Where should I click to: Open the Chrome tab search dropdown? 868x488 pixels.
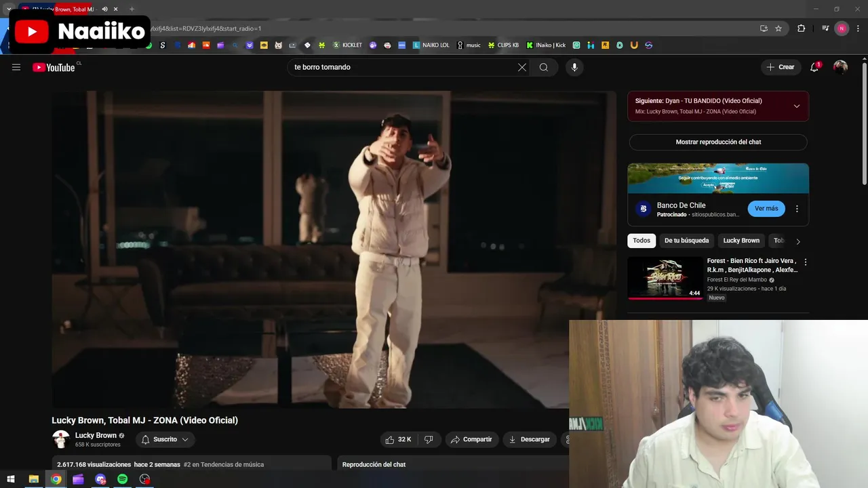[x=8, y=9]
